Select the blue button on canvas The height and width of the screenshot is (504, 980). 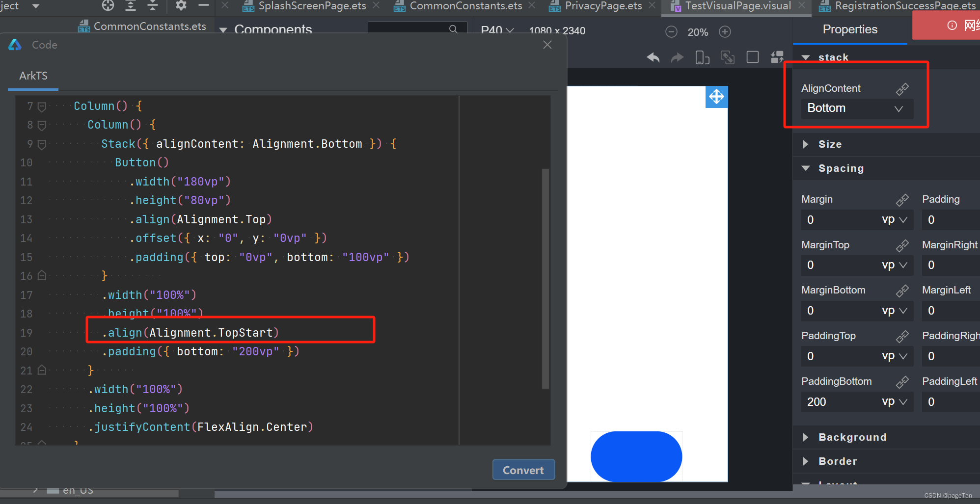pyautogui.click(x=636, y=456)
